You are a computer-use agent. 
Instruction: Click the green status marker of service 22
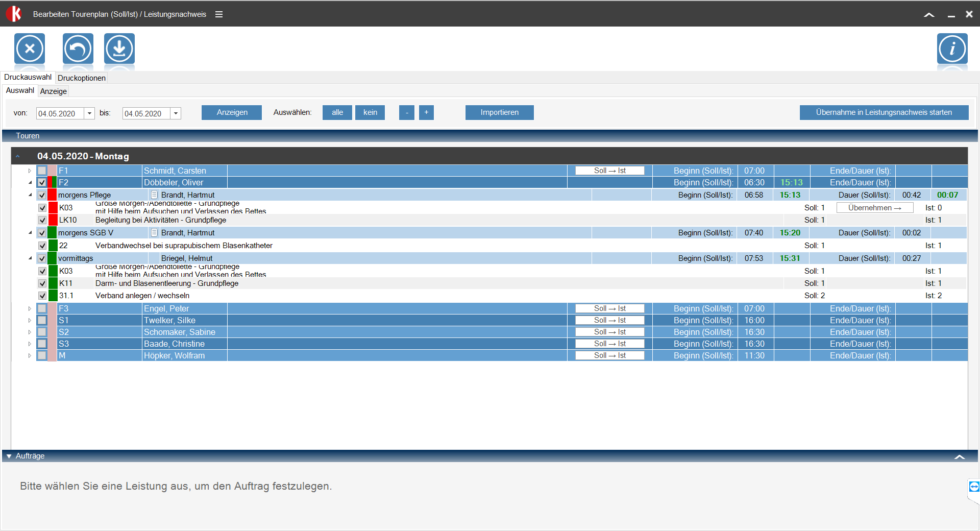(x=53, y=246)
